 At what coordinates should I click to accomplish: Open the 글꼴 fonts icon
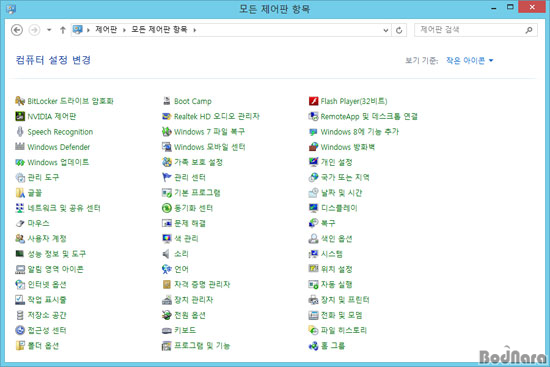click(x=20, y=193)
